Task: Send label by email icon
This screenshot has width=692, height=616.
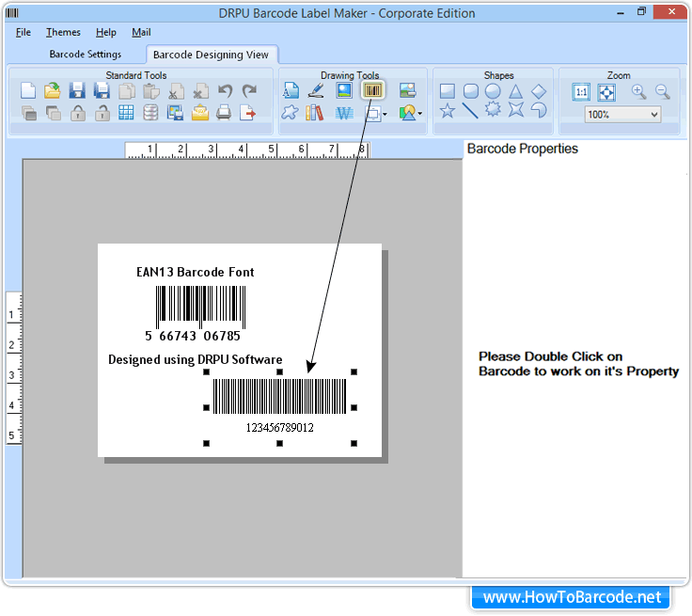Action: 200,113
